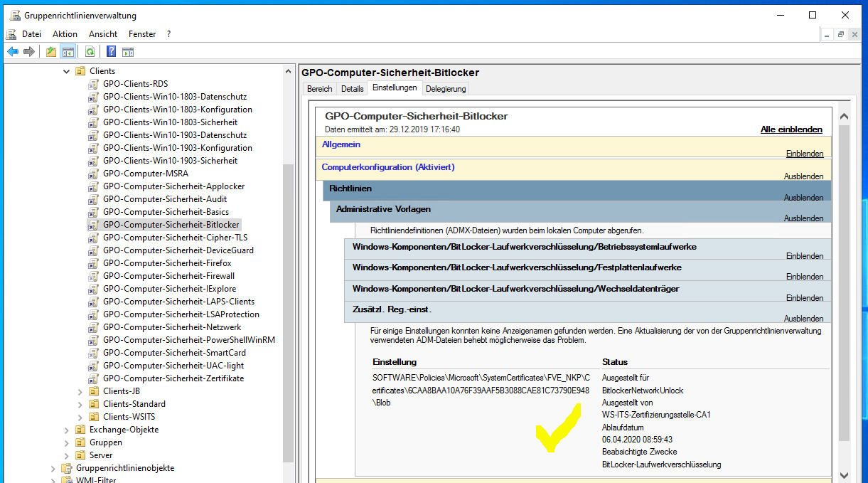Viewport: 868px width, 483px height.
Task: Select GPO-Computer-Sicherheit-Zertifikate in tree
Action: point(173,378)
